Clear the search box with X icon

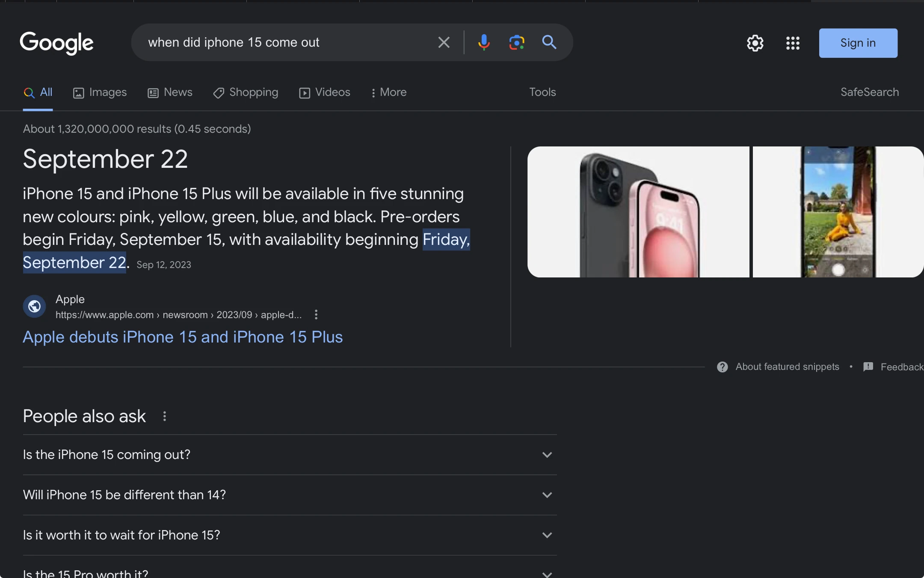(x=444, y=42)
